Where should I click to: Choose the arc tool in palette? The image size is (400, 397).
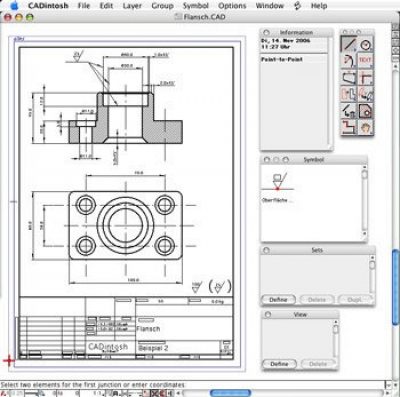tap(348, 61)
